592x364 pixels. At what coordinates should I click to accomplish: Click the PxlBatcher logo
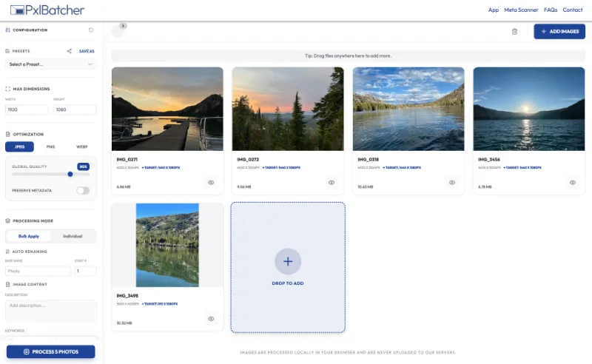tap(47, 10)
